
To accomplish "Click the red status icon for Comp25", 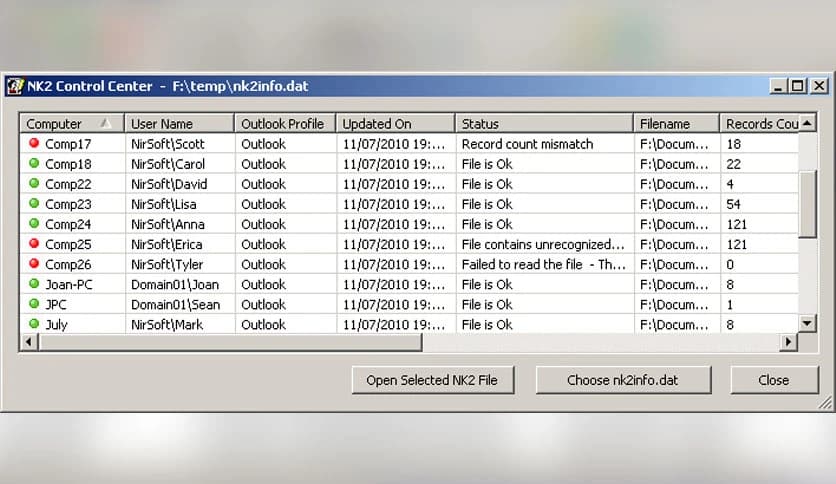I will (34, 244).
